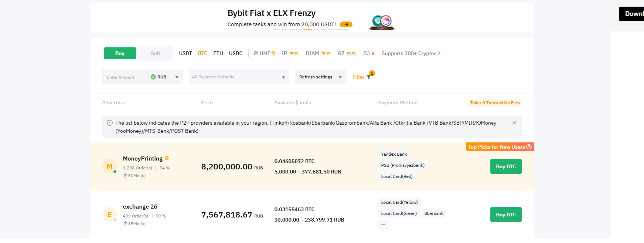
Task: Click MoneyPrinting's verified badge
Action: (167, 158)
